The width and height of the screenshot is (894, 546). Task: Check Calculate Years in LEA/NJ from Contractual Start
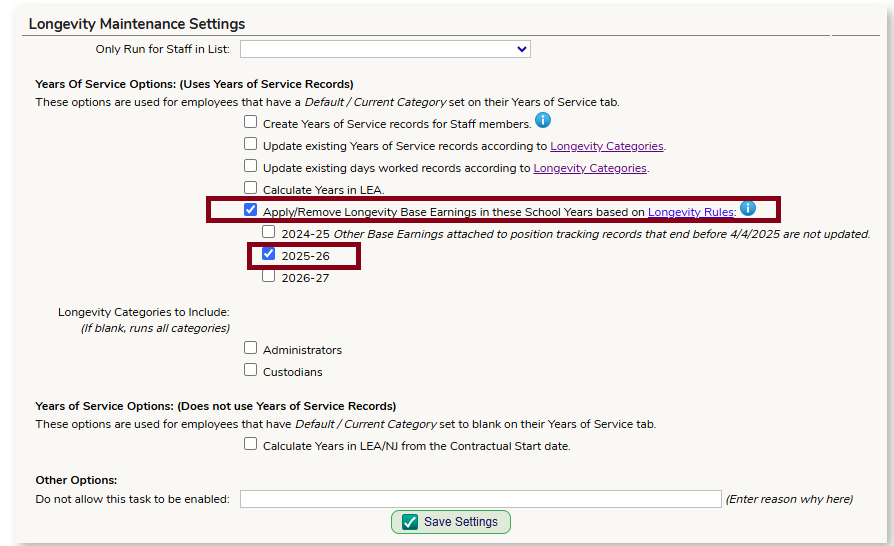250,444
